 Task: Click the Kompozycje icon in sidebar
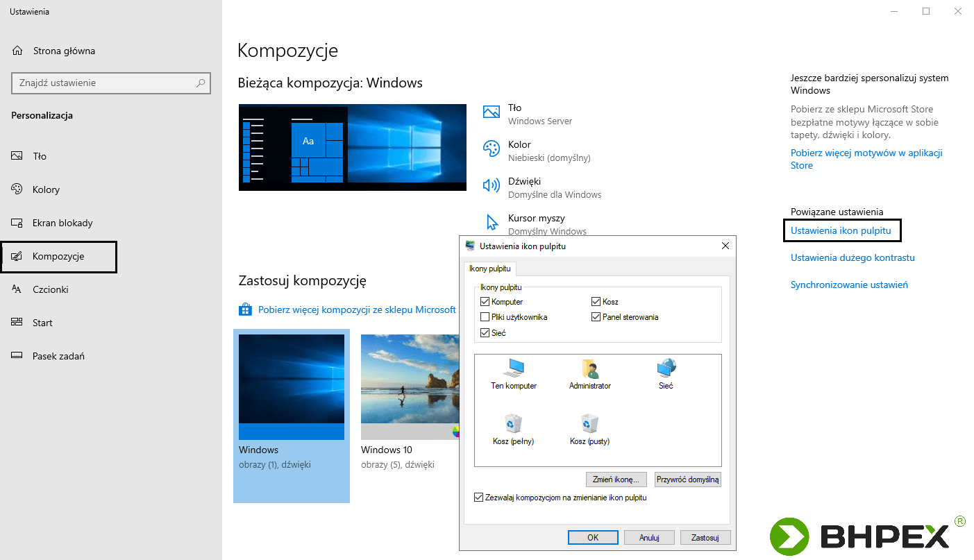click(17, 256)
